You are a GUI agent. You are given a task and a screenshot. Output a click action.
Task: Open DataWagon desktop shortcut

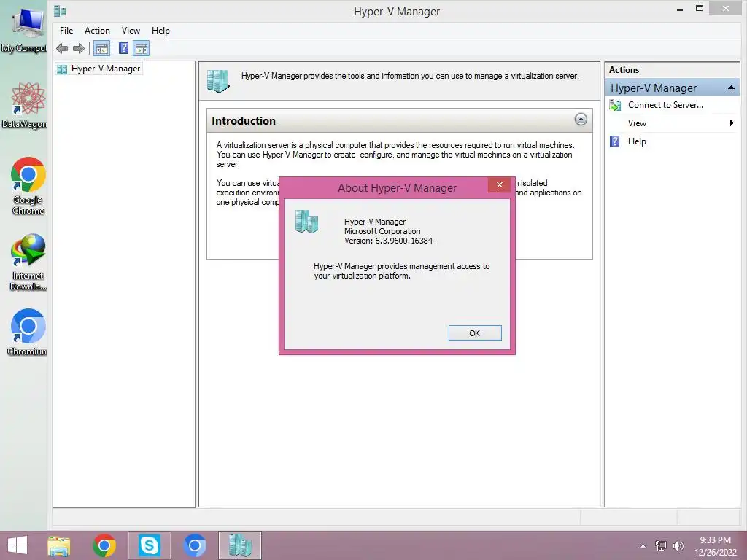24,105
